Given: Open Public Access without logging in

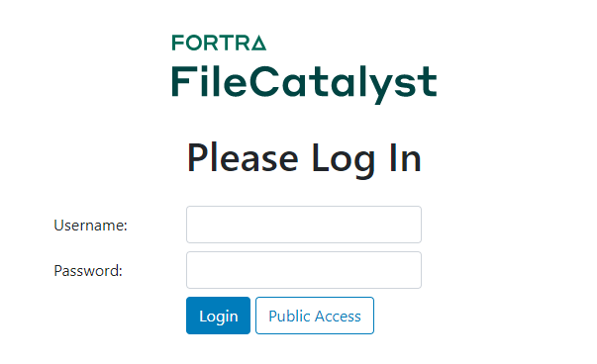Looking at the screenshot, I should pyautogui.click(x=315, y=316).
